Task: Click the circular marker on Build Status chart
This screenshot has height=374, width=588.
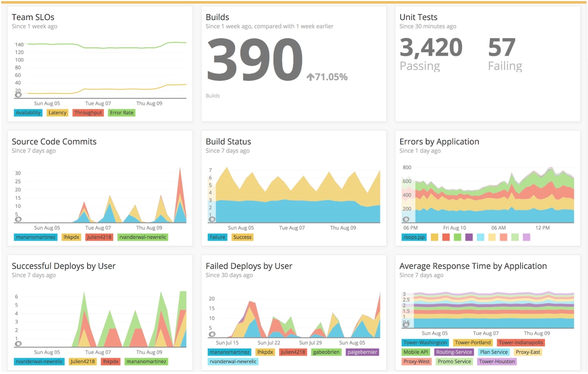Action: point(212,219)
